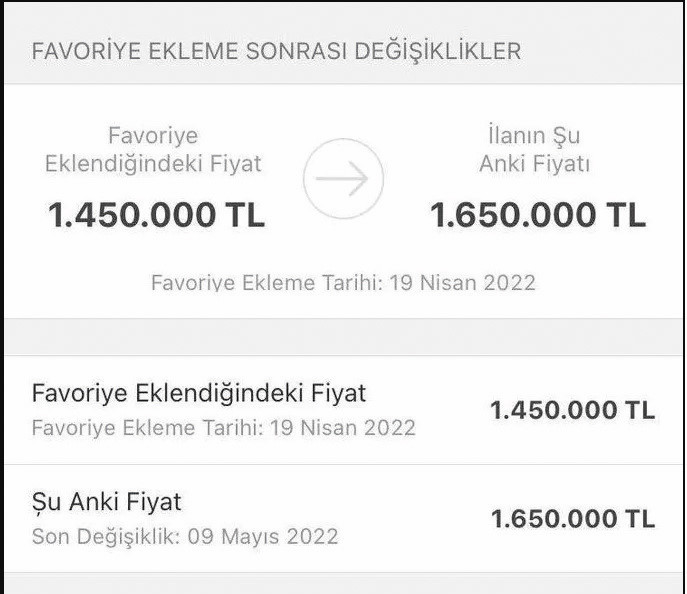Click the 09 Mayıs 2022 date

pyautogui.click(x=263, y=536)
